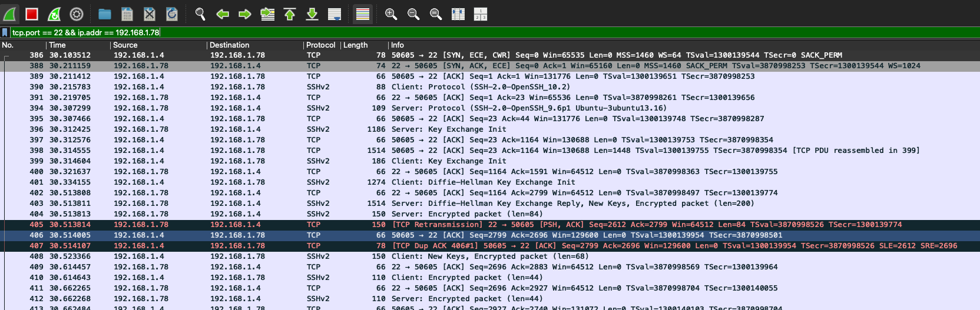
Task: Open a capture file folder icon
Action: [105, 14]
